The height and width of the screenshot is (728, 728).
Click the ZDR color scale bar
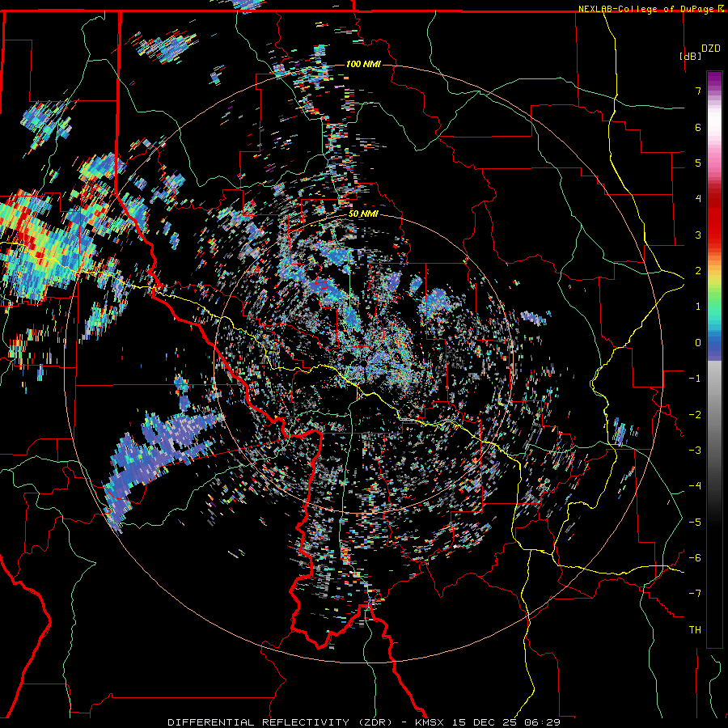pos(714,359)
